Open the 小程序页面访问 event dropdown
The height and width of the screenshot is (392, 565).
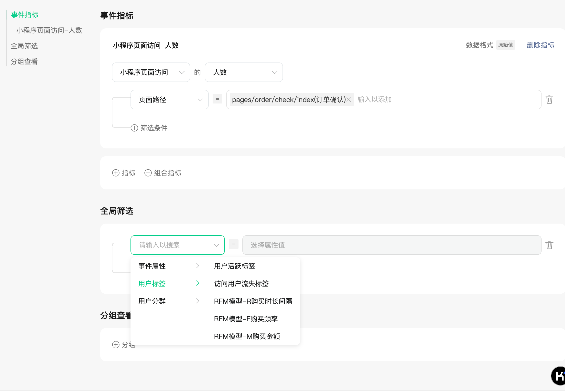point(151,72)
